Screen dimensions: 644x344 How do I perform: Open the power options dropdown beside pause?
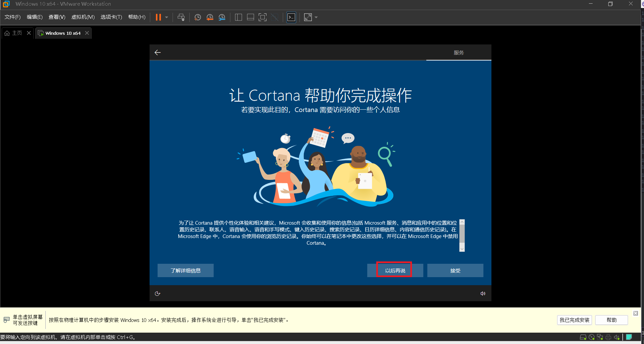[x=167, y=17]
